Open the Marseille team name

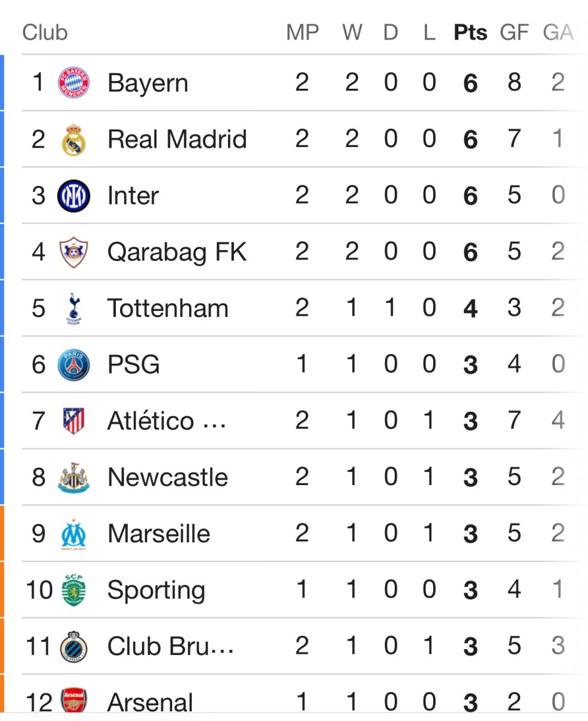click(159, 534)
